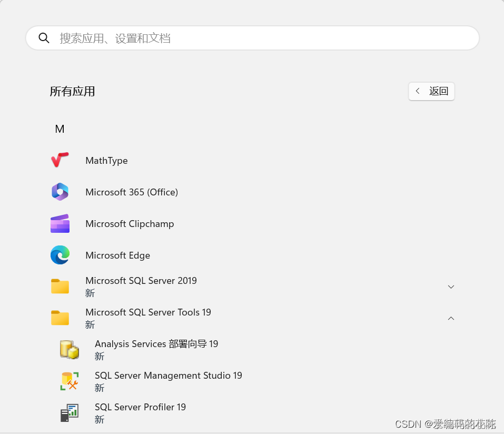
Task: Open SQL Server Profiler 19 icon
Action: [x=70, y=413]
